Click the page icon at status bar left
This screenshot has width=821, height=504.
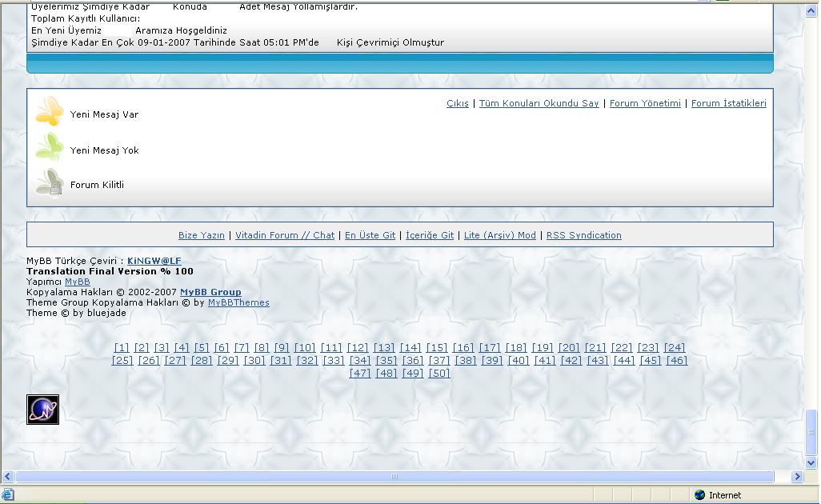pyautogui.click(x=7, y=495)
